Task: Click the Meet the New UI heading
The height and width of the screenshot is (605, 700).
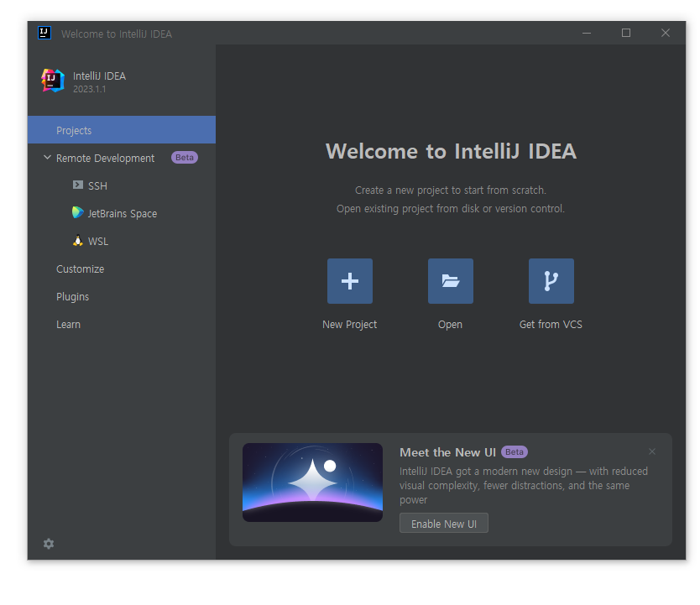Action: 447,452
